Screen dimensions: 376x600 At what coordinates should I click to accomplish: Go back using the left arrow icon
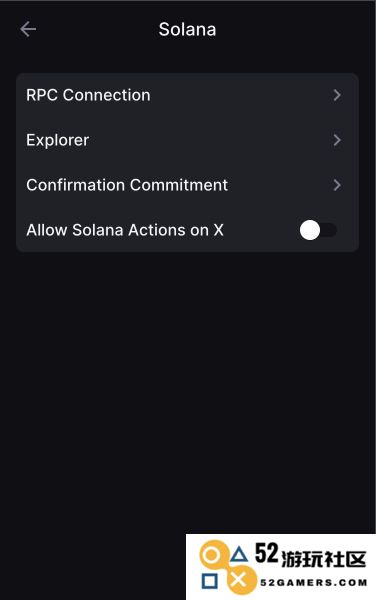28,29
